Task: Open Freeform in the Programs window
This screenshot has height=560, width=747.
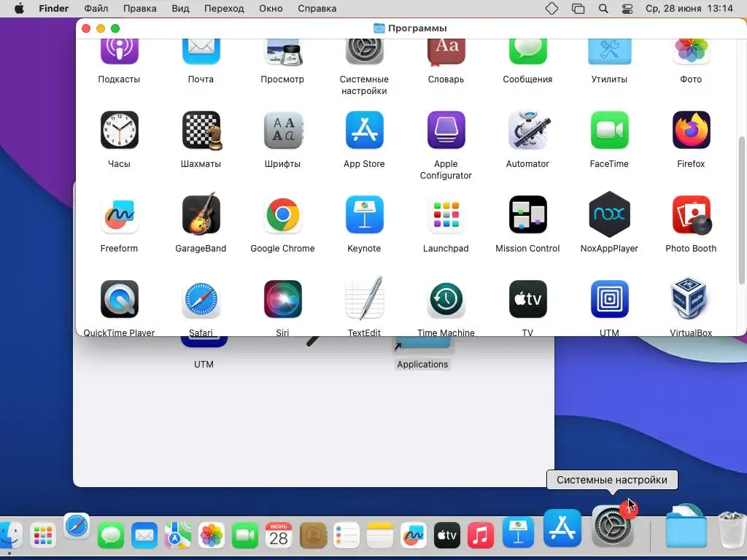Action: pos(119,215)
